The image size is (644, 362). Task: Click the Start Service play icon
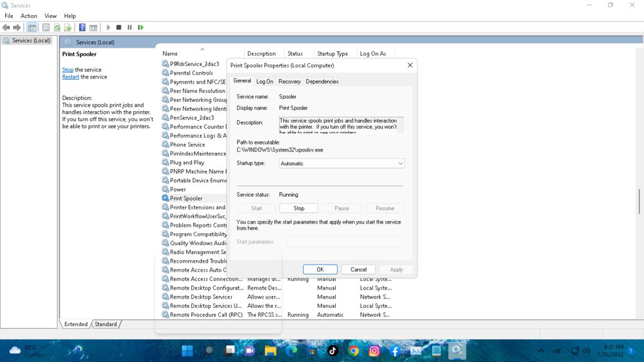click(x=108, y=28)
